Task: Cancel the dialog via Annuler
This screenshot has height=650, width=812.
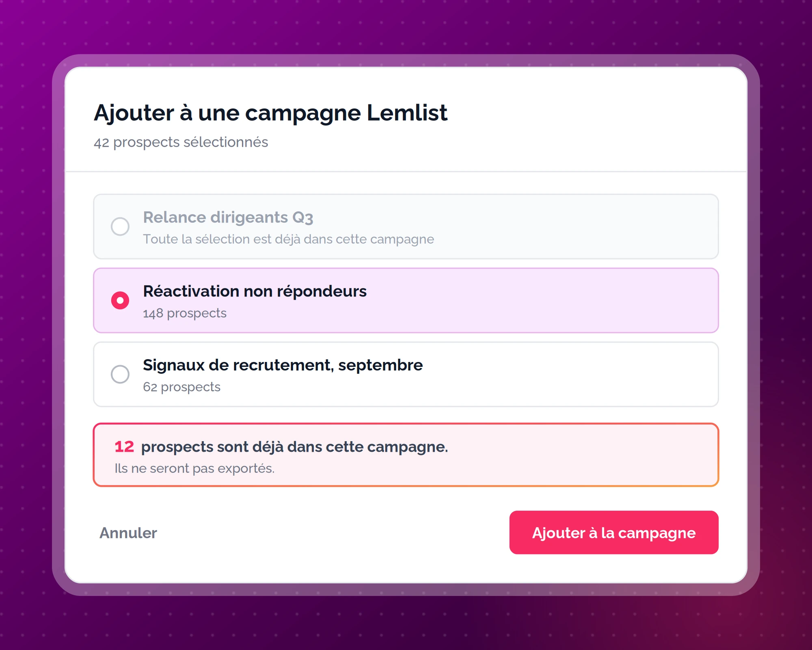Action: 128,533
